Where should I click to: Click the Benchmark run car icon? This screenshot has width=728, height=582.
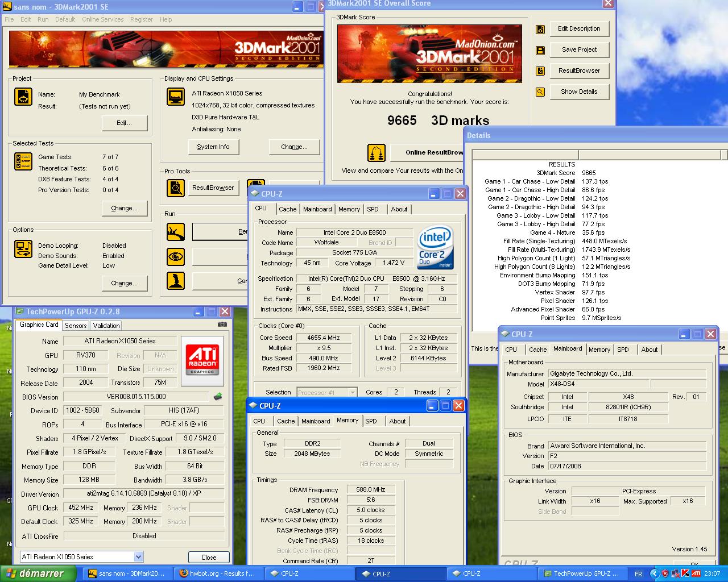click(176, 232)
